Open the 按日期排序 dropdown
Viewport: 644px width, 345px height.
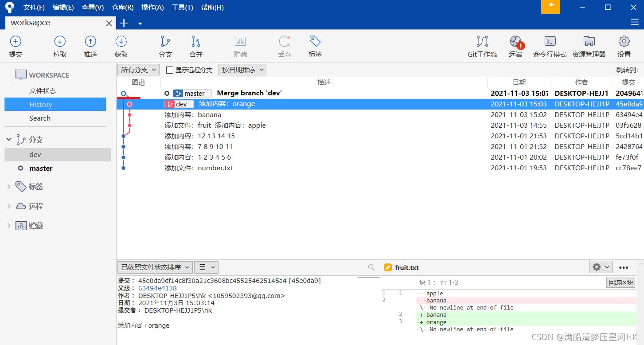point(243,70)
